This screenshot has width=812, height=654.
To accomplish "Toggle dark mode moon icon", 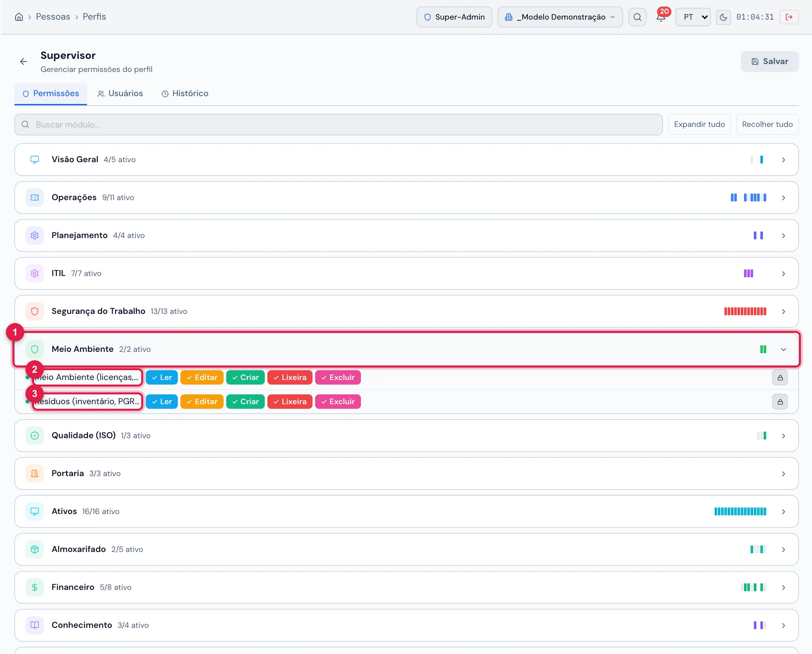I will tap(723, 17).
